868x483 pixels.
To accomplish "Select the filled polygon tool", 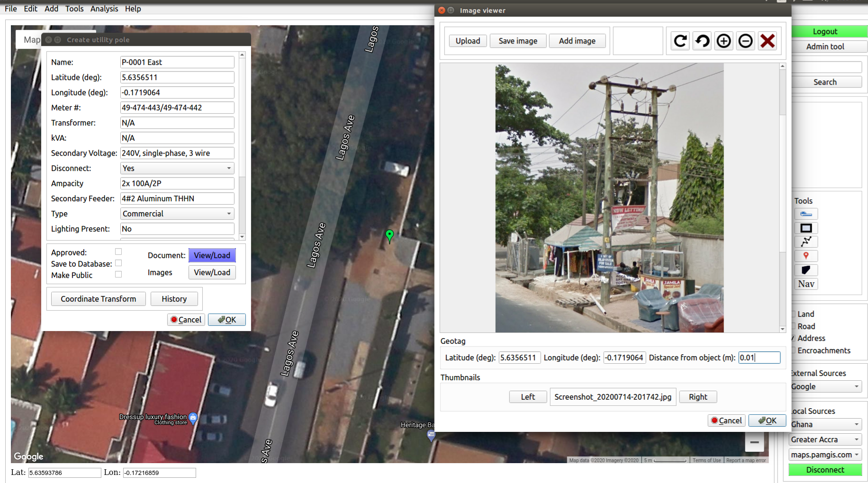I will tap(806, 270).
